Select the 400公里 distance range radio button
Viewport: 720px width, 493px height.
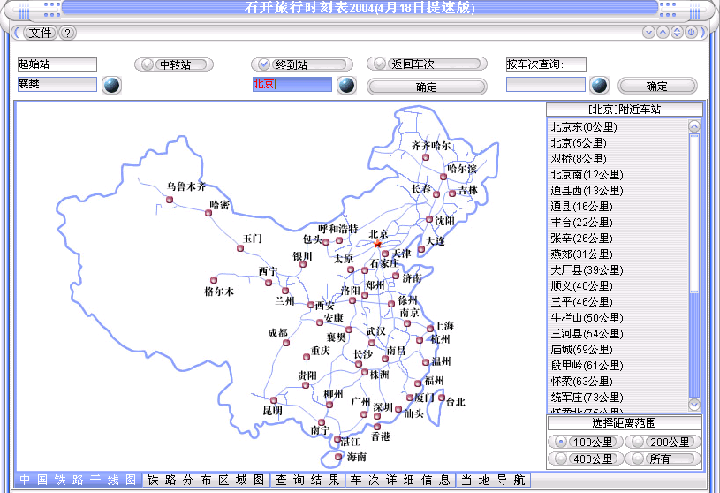click(x=585, y=459)
